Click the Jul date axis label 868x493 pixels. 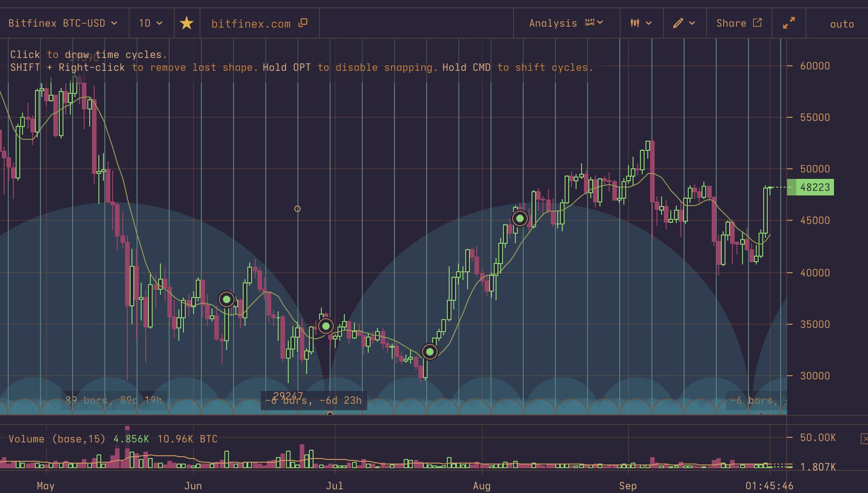tap(334, 486)
